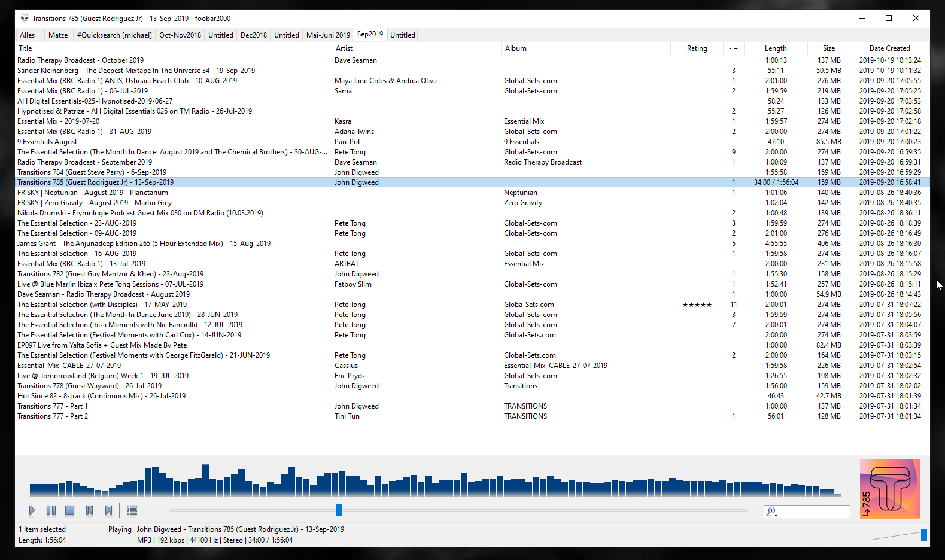Screen dimensions: 945x560
Task: Click the album cell Radio Therapy Broadcast
Action: coord(543,162)
